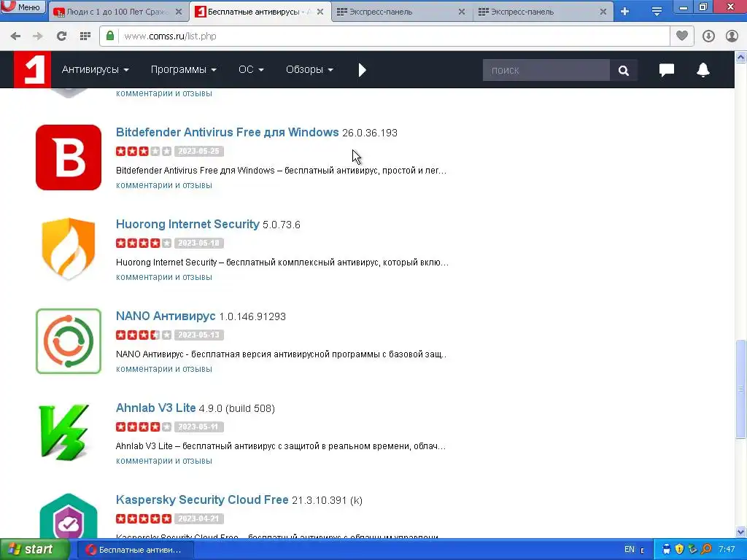Open the Speed Dial grid icon
The height and width of the screenshot is (560, 747).
(85, 36)
